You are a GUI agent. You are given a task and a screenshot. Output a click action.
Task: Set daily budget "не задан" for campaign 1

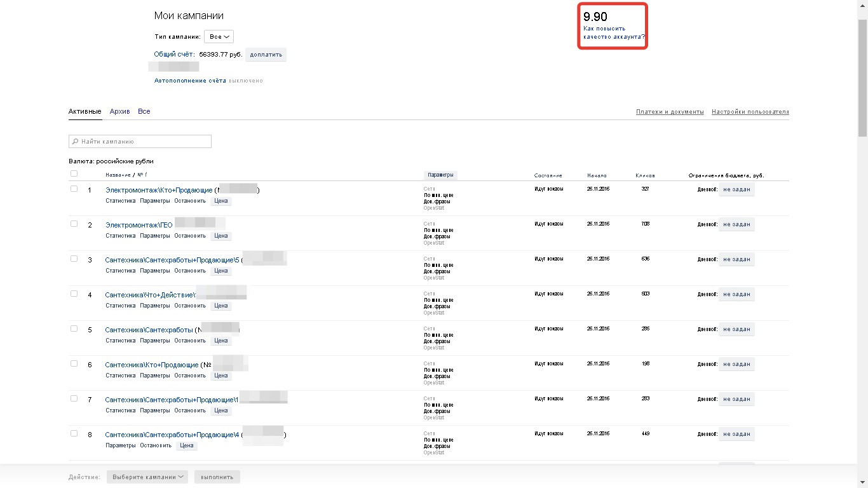click(x=736, y=189)
